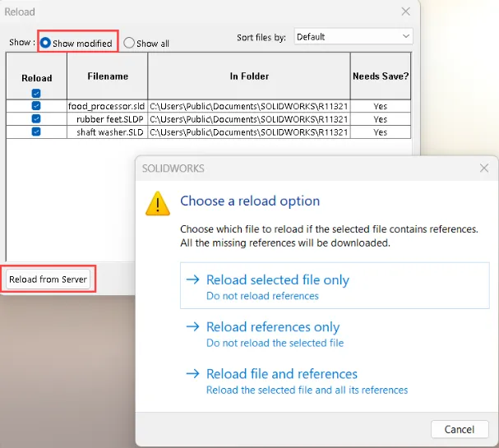Image resolution: width=499 pixels, height=448 pixels.
Task: Select the shaft washer.SLD filename cell
Action: [x=107, y=132]
